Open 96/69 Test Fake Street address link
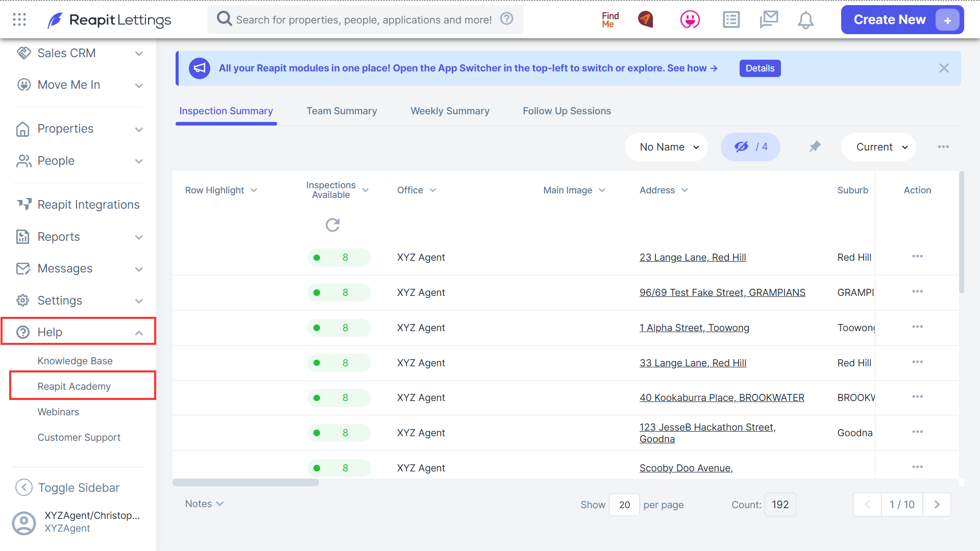Image resolution: width=980 pixels, height=551 pixels. (722, 292)
